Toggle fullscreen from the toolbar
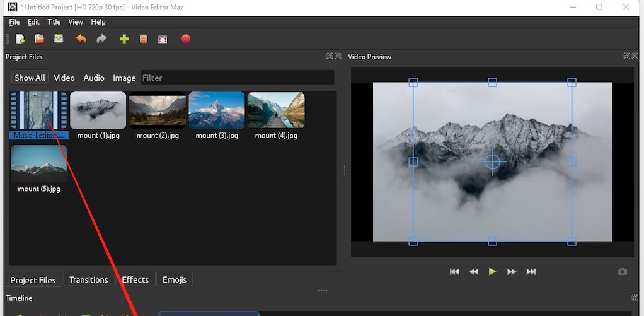The width and height of the screenshot is (644, 316). (163, 39)
